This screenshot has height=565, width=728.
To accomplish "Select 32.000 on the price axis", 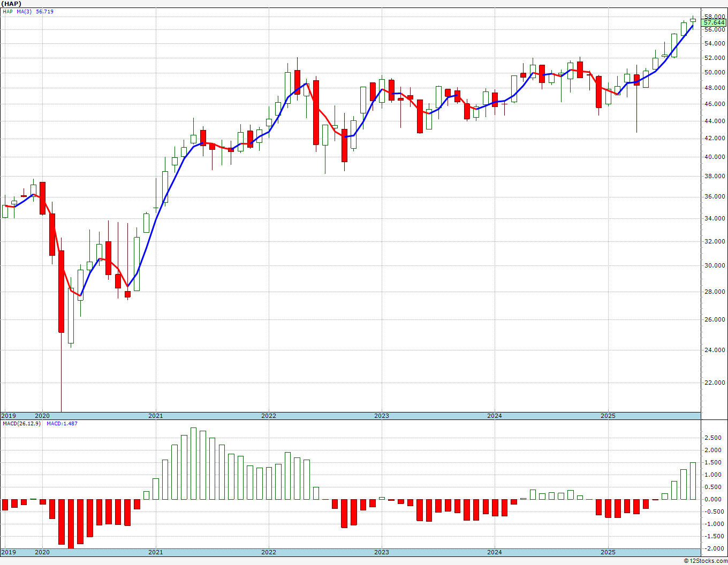I will click(715, 241).
